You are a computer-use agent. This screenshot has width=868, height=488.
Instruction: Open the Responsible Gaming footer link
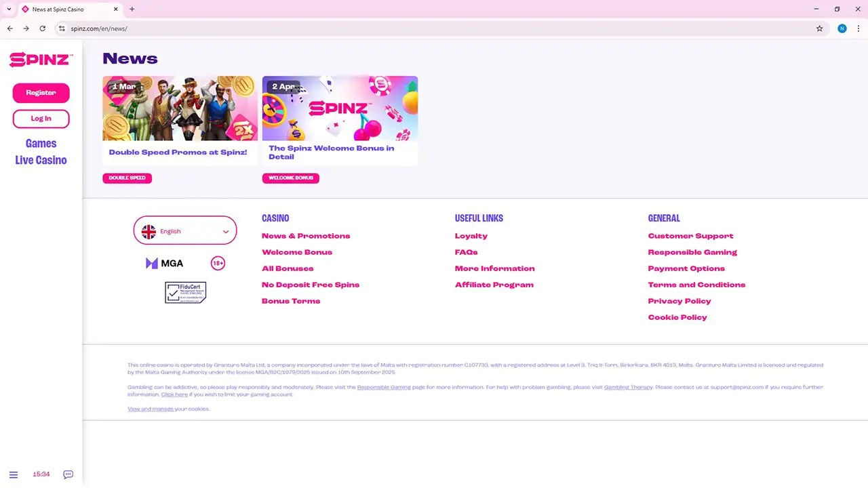[x=692, y=252]
